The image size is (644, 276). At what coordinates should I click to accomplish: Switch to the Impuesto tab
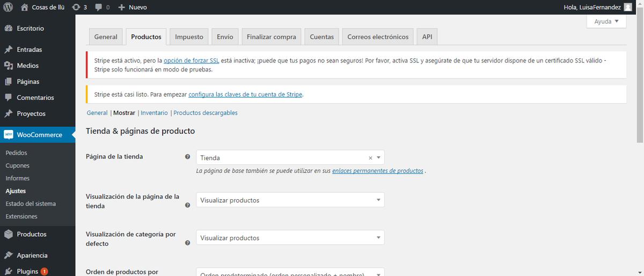click(189, 37)
